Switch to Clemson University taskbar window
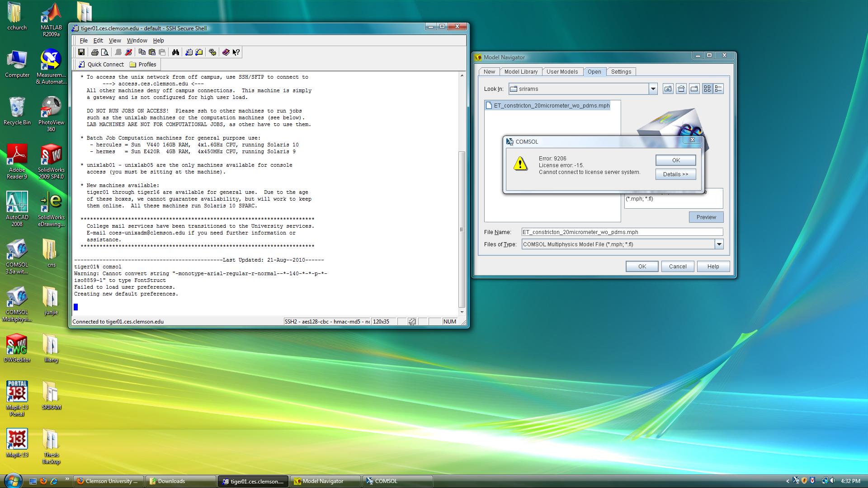The image size is (868, 488). pyautogui.click(x=108, y=481)
